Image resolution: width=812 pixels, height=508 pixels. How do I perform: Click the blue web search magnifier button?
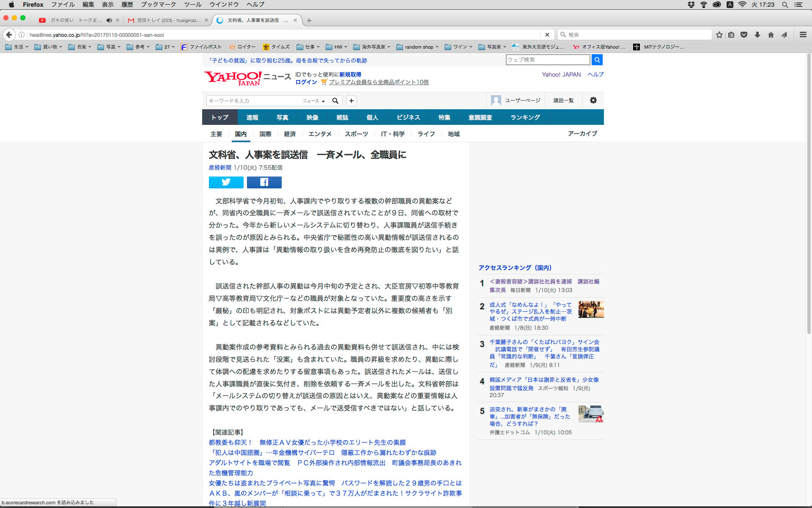597,60
